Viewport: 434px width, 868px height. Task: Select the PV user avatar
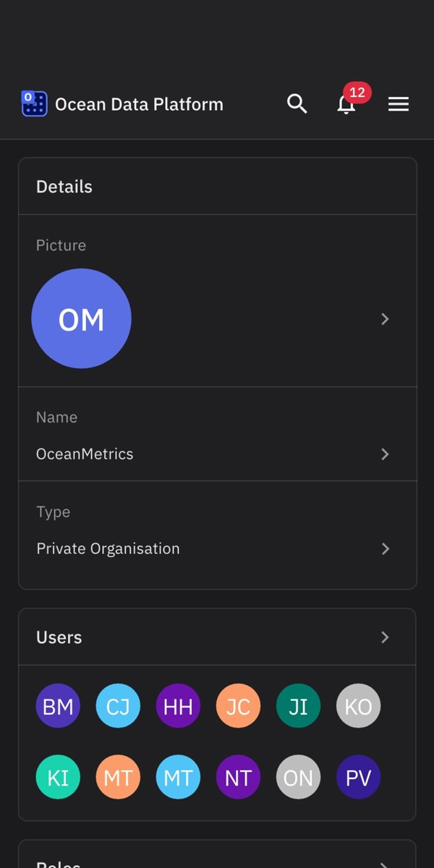[x=358, y=777]
